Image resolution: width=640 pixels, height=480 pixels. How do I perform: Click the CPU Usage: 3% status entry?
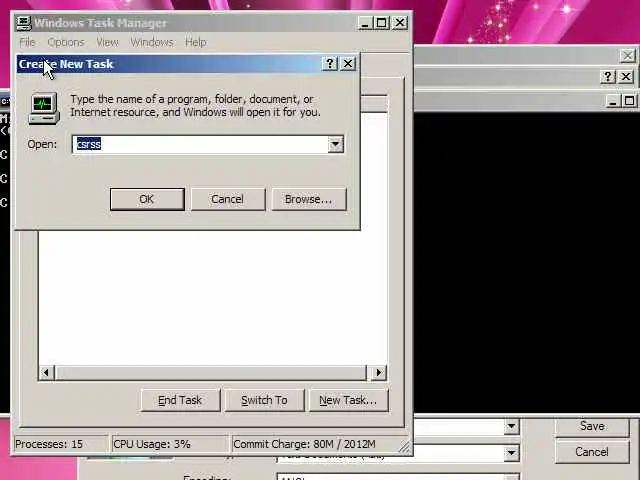(x=169, y=444)
